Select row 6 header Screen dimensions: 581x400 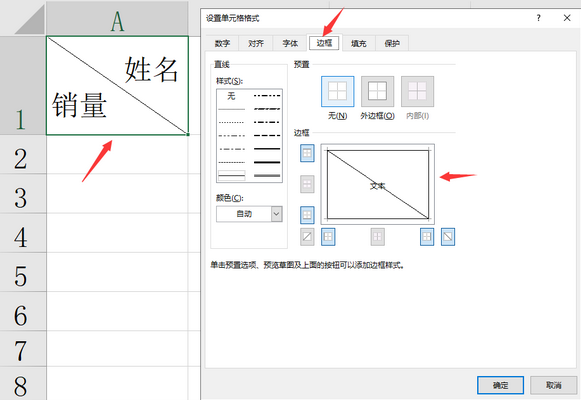click(23, 311)
